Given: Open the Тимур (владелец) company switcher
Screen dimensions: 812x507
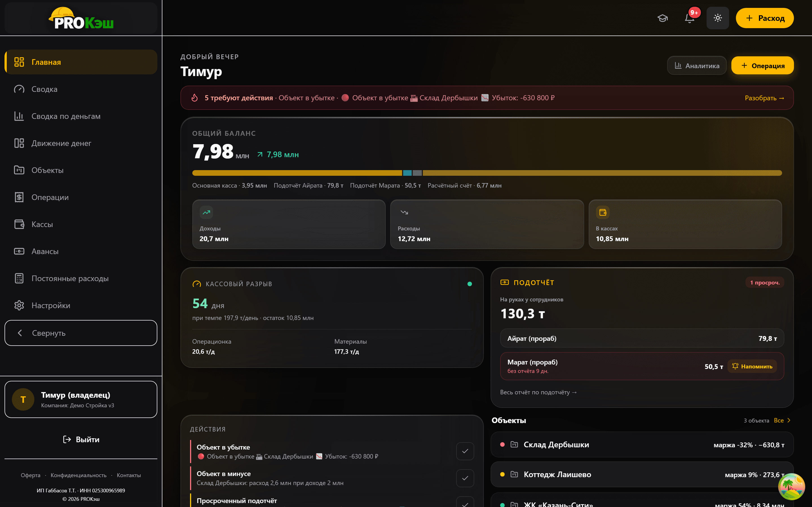Looking at the screenshot, I should (81, 399).
